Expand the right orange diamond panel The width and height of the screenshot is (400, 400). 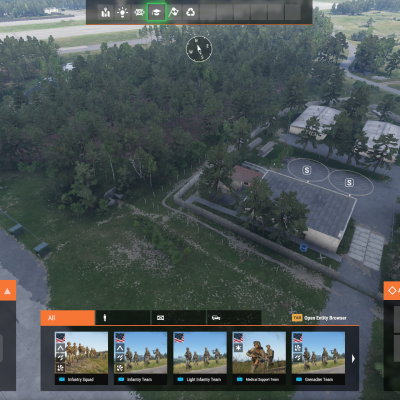point(392,291)
